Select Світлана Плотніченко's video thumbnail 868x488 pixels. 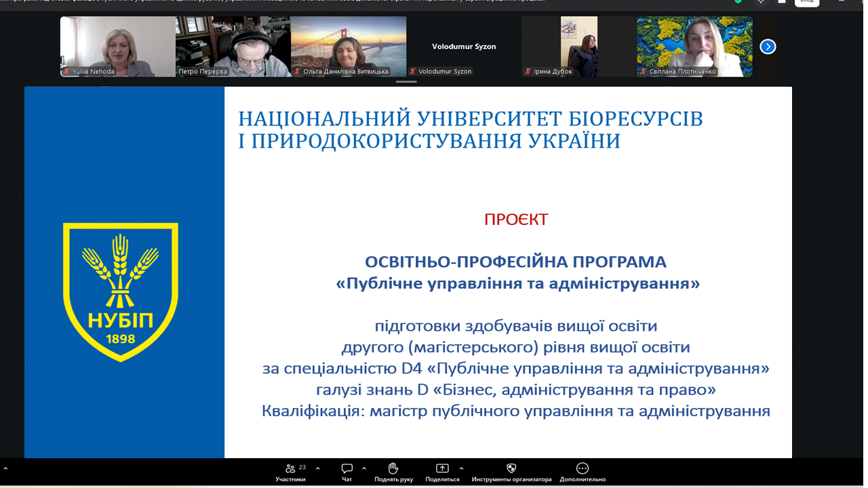tap(694, 46)
